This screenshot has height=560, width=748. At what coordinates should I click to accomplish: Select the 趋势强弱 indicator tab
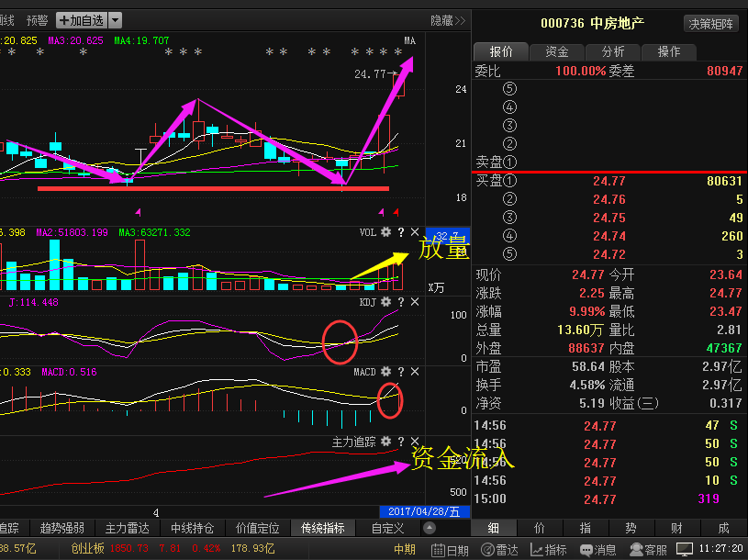coord(62,528)
